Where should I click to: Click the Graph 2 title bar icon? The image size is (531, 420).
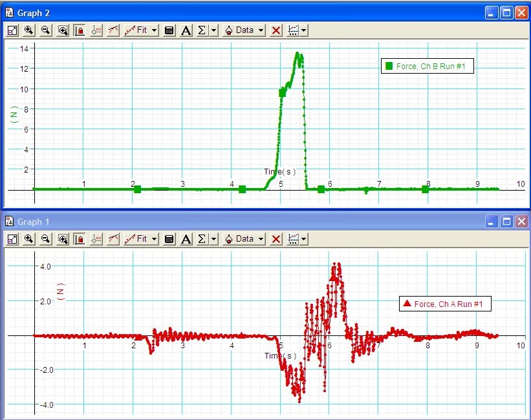tap(10, 13)
